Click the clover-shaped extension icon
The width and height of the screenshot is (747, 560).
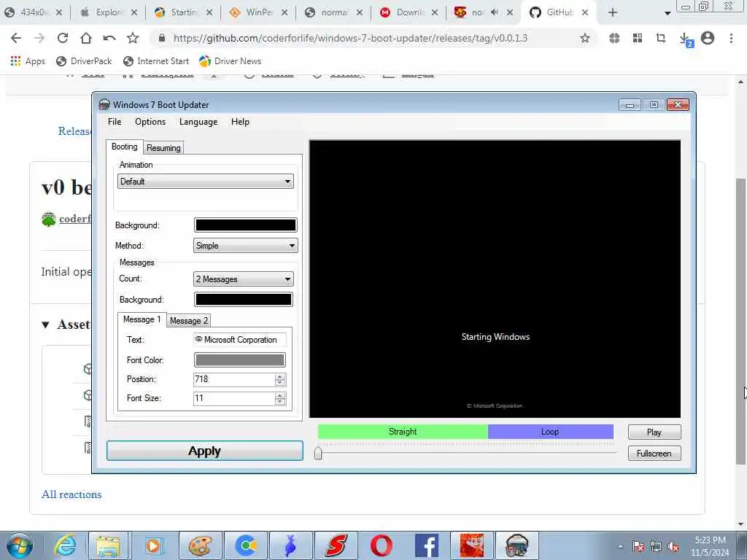[x=614, y=38]
